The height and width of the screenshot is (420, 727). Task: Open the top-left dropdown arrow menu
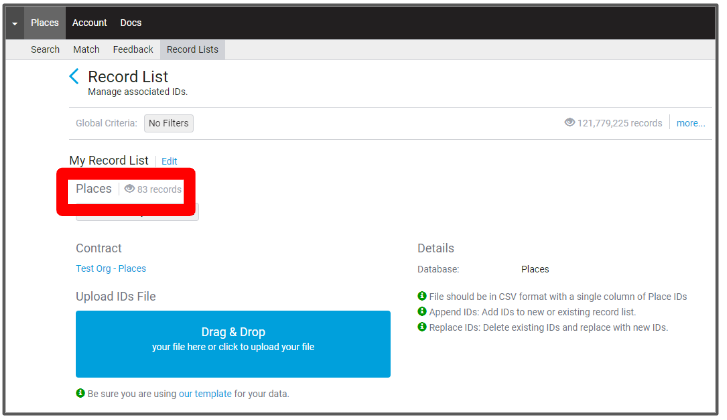click(x=14, y=23)
